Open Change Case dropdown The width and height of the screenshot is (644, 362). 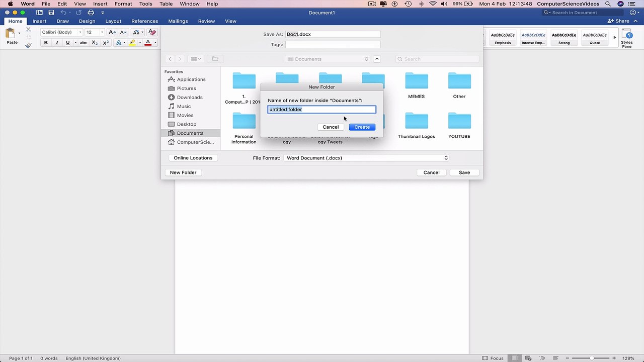(138, 32)
